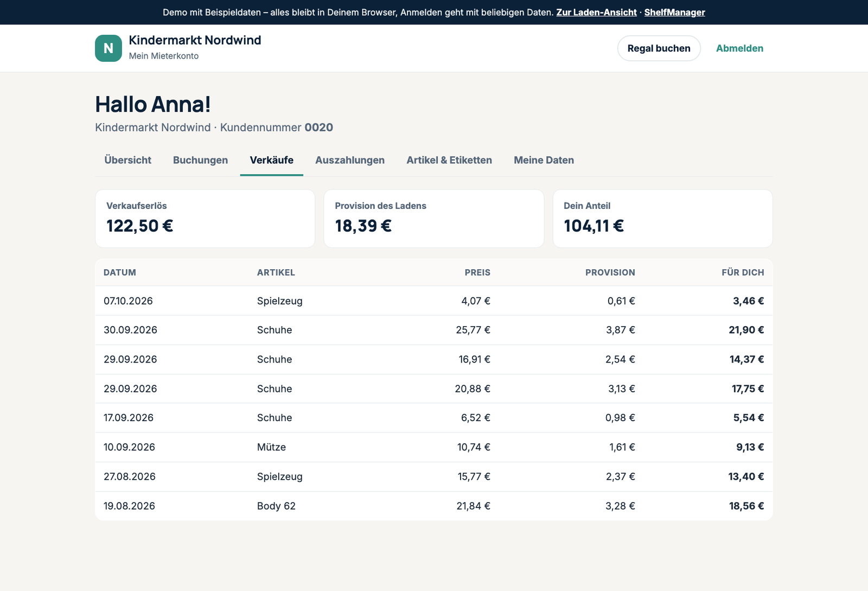Click the amount 13,40 €
The image size is (868, 591).
tap(746, 476)
